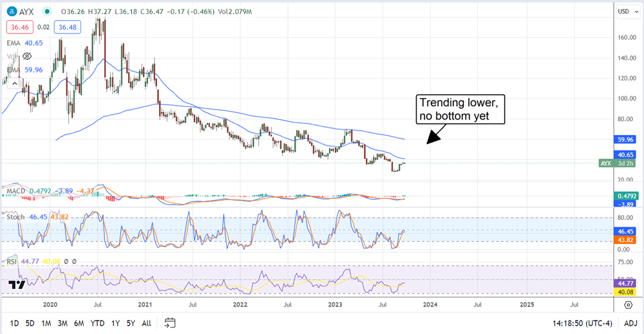Click the AYX 3d 2h price axis label
The image size is (644, 334).
click(618, 163)
